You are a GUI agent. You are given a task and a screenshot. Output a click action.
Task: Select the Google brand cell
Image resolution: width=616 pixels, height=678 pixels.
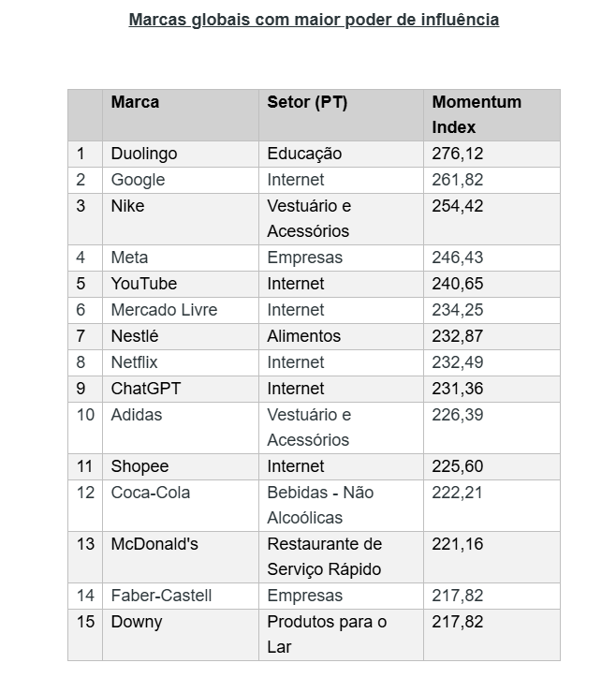(x=138, y=180)
